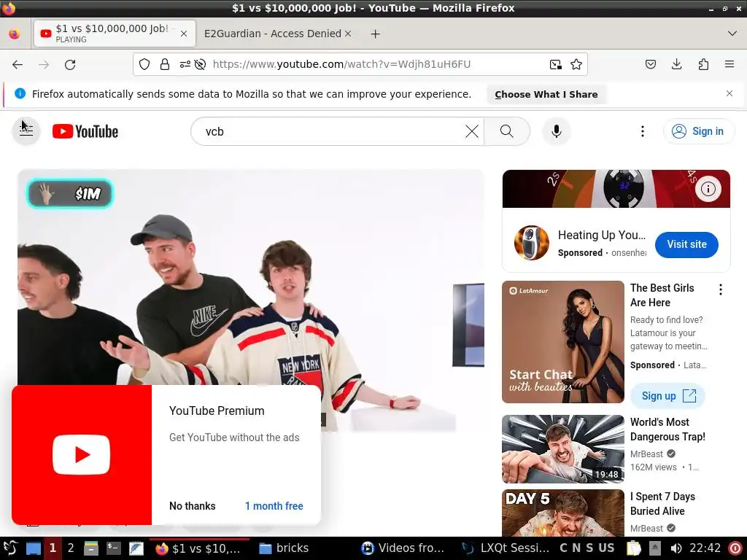Click the Sign in button
Image resolution: width=747 pixels, height=560 pixels.
pyautogui.click(x=698, y=131)
